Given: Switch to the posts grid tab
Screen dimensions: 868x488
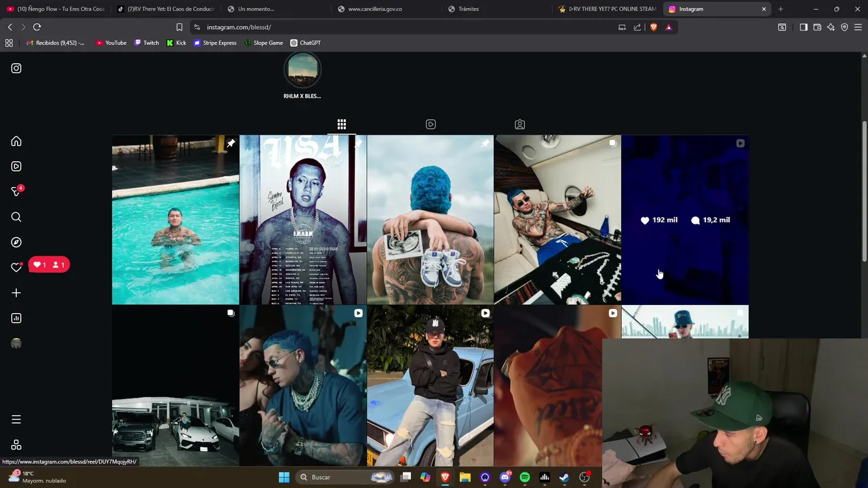Looking at the screenshot, I should (342, 124).
